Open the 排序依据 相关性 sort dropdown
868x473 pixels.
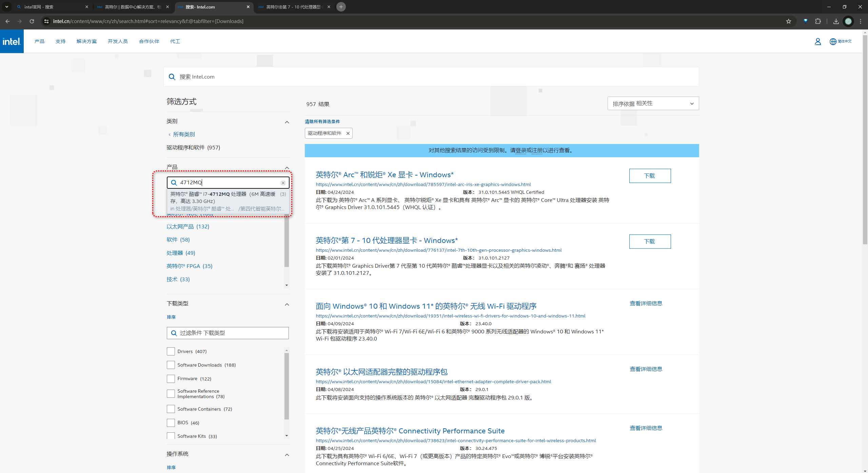653,103
